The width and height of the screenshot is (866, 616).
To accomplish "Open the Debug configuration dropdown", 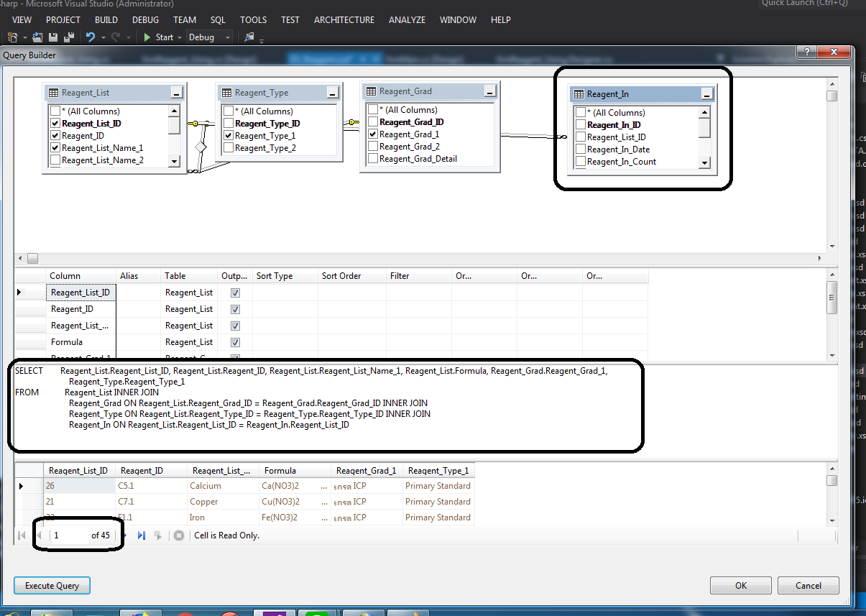I will 227,37.
